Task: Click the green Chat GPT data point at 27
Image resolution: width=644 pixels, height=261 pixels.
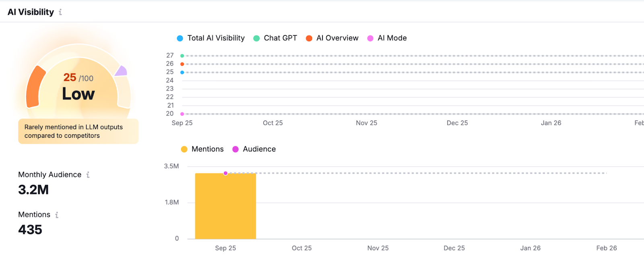Action: pos(182,56)
